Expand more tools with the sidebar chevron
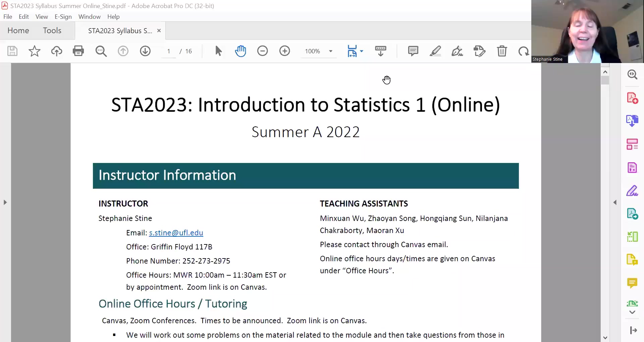The image size is (644, 342). click(x=633, y=312)
